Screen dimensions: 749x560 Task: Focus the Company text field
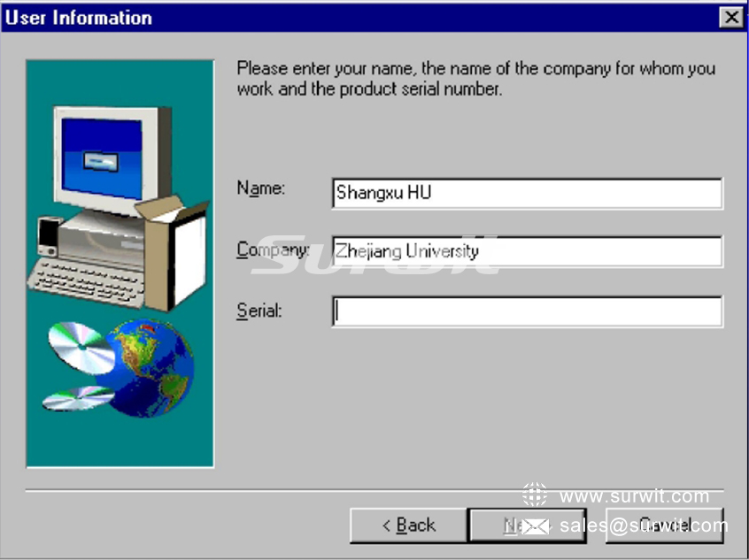pyautogui.click(x=527, y=251)
